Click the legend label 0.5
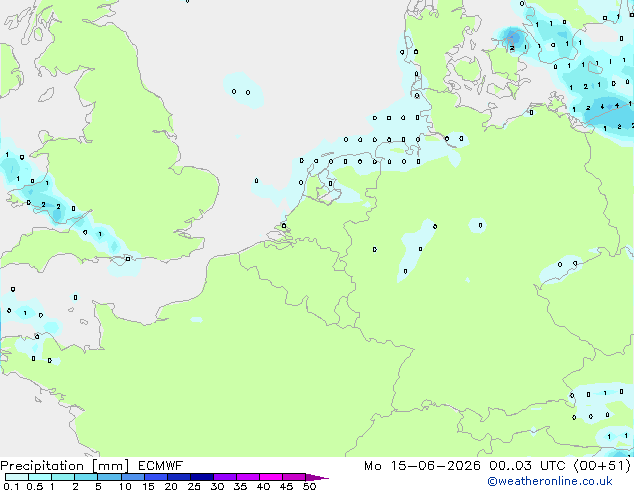 [35, 486]
